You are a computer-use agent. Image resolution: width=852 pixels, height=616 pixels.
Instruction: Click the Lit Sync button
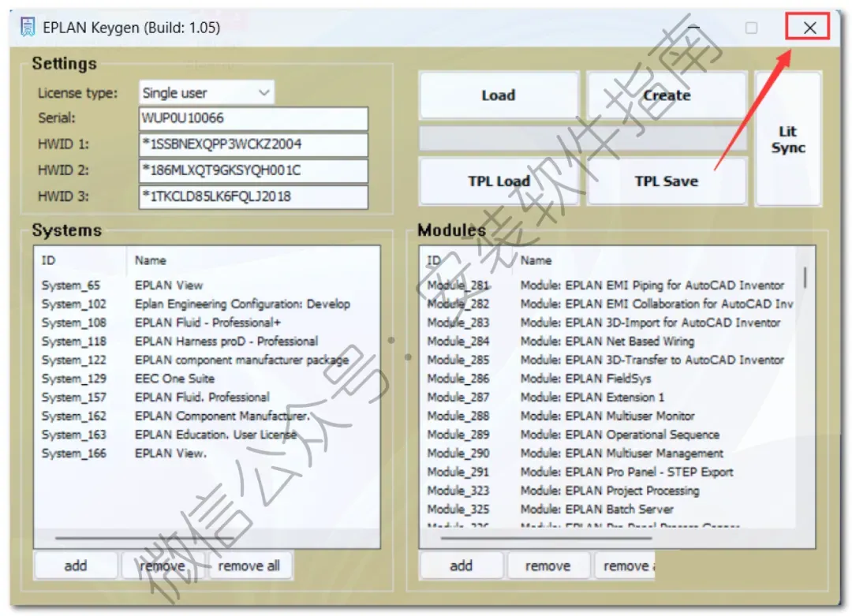pyautogui.click(x=788, y=139)
